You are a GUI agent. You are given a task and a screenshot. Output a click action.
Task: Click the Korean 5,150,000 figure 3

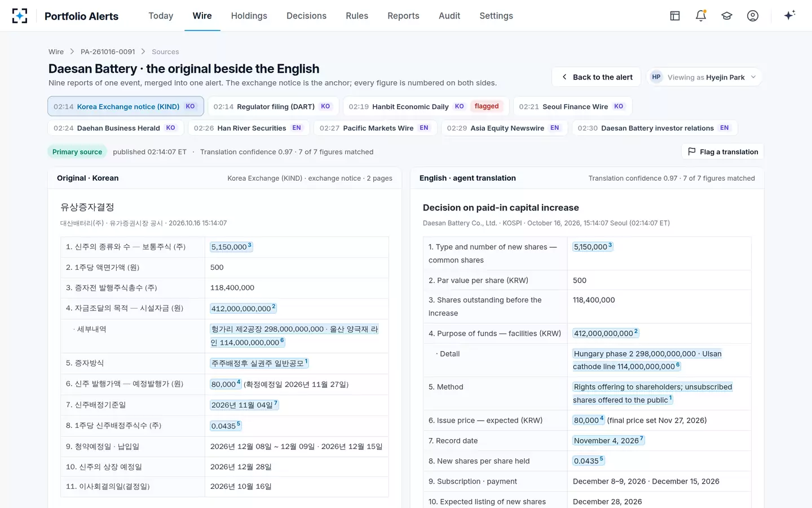[x=231, y=247]
